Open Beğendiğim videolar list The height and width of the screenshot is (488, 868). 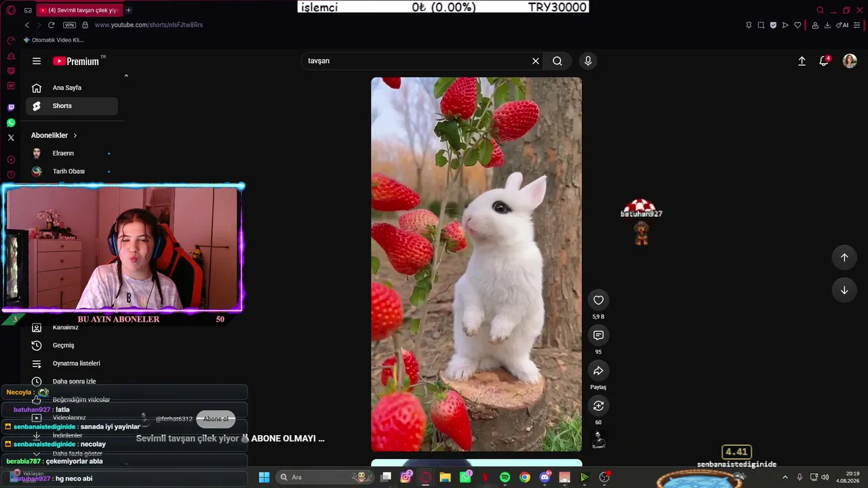click(x=72, y=400)
